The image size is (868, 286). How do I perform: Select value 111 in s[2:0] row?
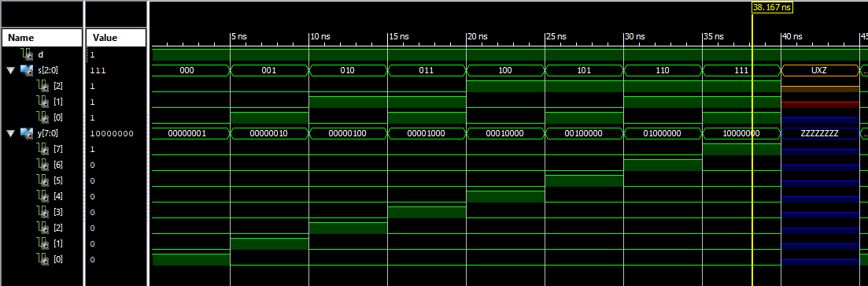pyautogui.click(x=98, y=71)
